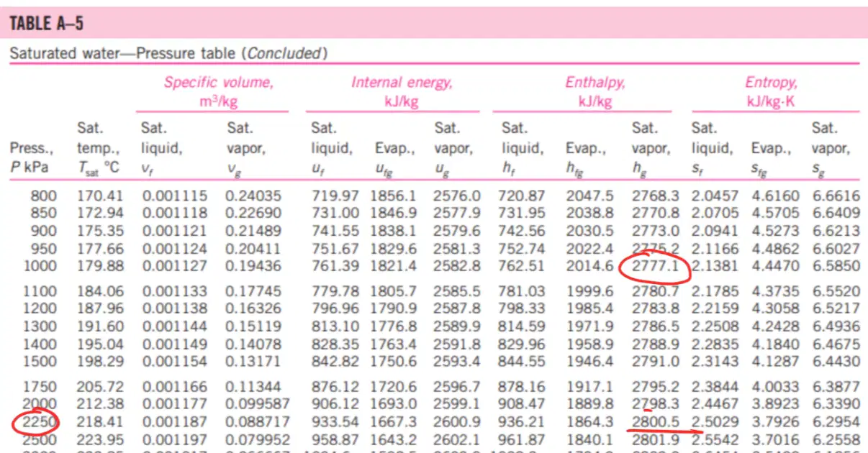Select evaporation energy value 1856.1
868x453 pixels.
point(393,196)
